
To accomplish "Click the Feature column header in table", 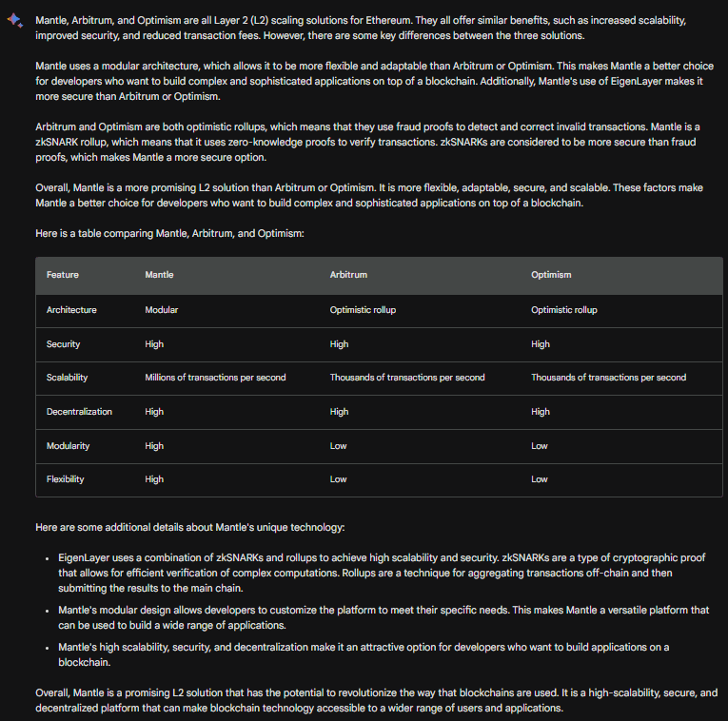I will 63,275.
